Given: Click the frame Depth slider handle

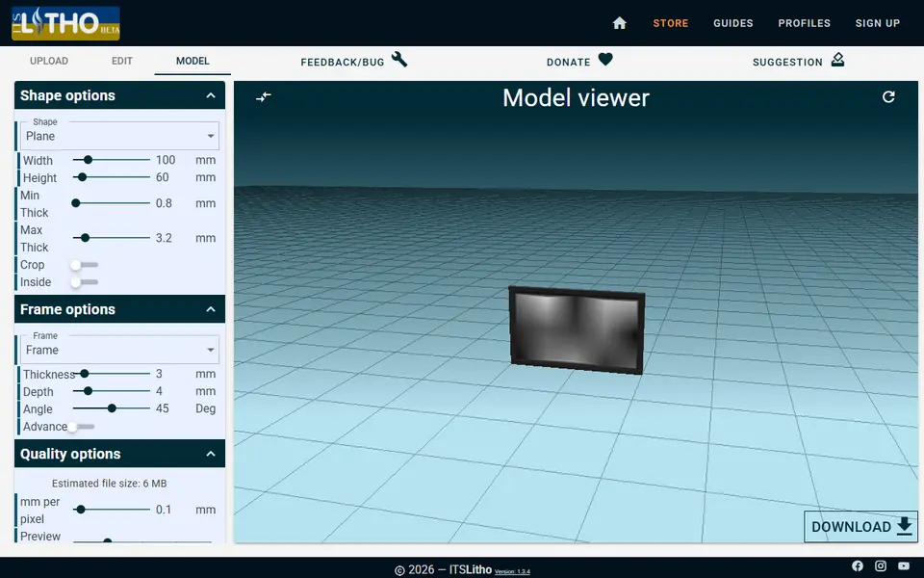Looking at the screenshot, I should tap(88, 390).
